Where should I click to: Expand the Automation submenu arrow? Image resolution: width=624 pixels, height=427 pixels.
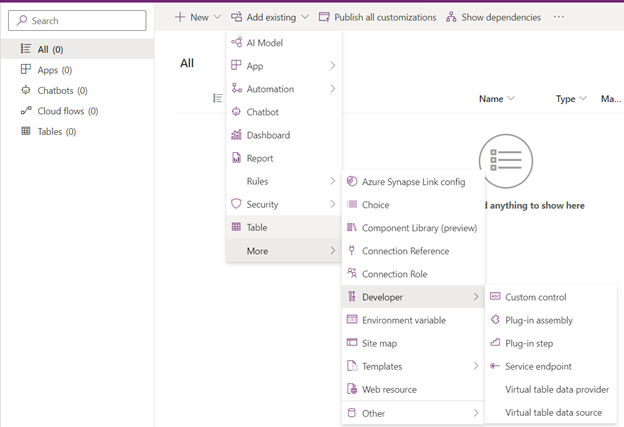333,88
